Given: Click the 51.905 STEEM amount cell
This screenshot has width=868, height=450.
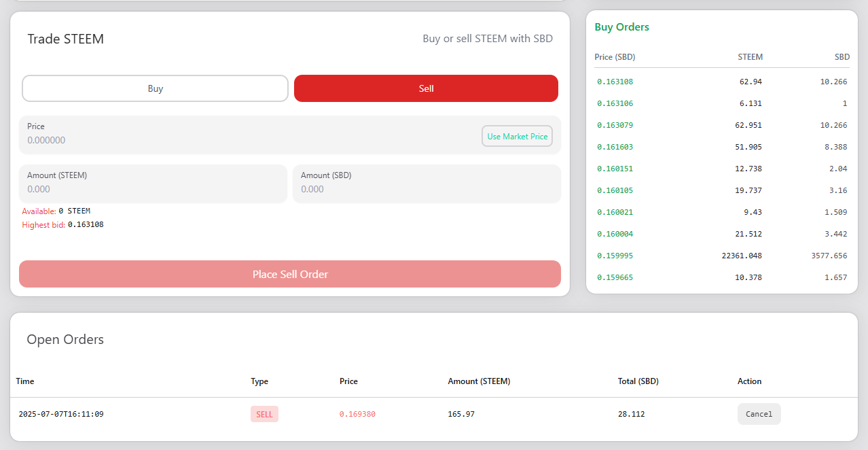Looking at the screenshot, I should pos(749,147).
